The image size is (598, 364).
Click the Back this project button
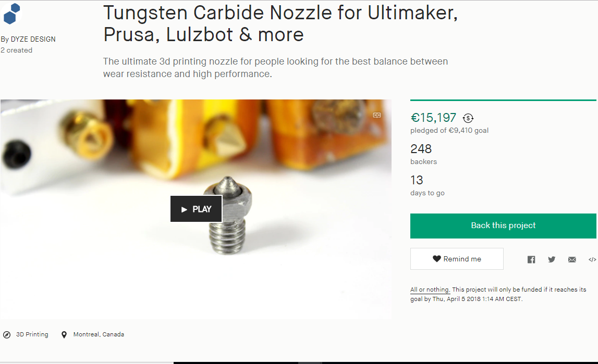click(503, 226)
